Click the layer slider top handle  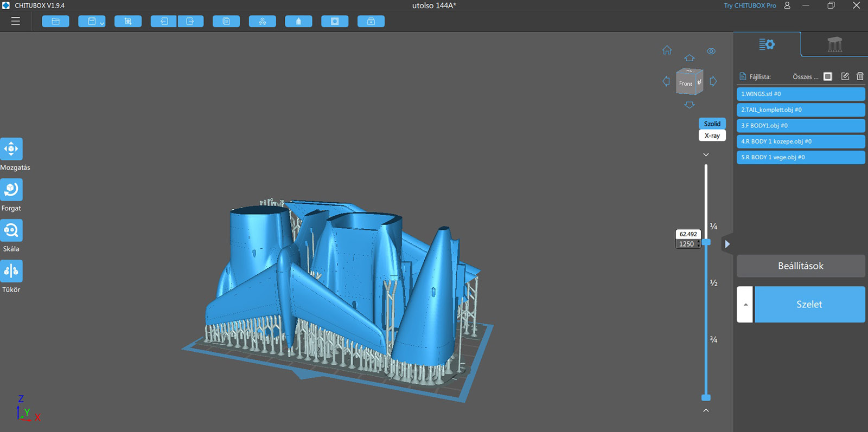pyautogui.click(x=706, y=242)
